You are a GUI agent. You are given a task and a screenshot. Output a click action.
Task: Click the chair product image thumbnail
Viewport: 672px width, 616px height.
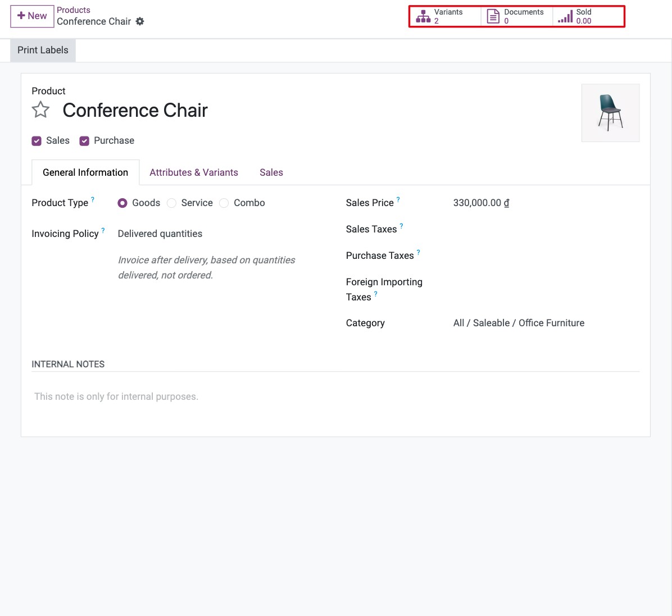[610, 113]
